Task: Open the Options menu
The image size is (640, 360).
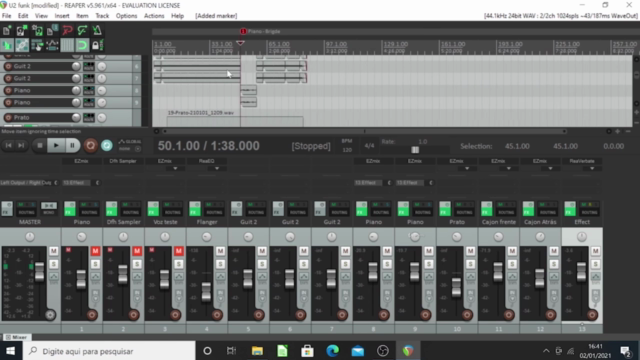Action: pyautogui.click(x=126, y=16)
